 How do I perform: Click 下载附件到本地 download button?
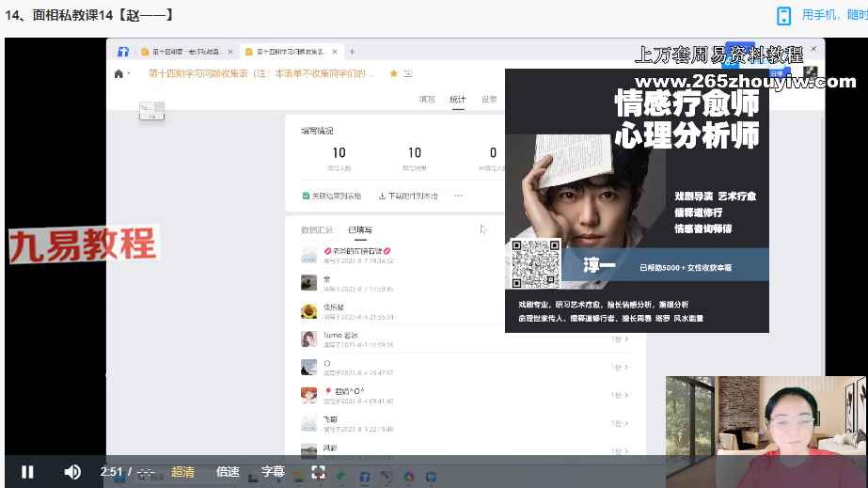(408, 196)
